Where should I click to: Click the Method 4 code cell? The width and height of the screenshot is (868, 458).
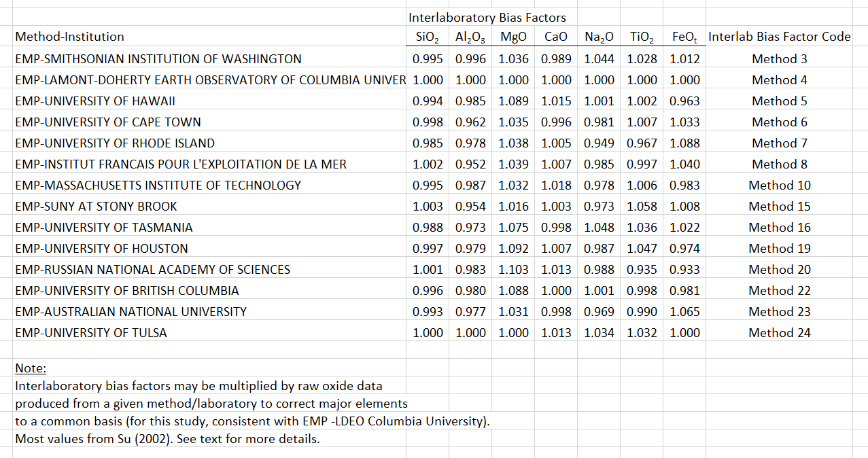779,80
